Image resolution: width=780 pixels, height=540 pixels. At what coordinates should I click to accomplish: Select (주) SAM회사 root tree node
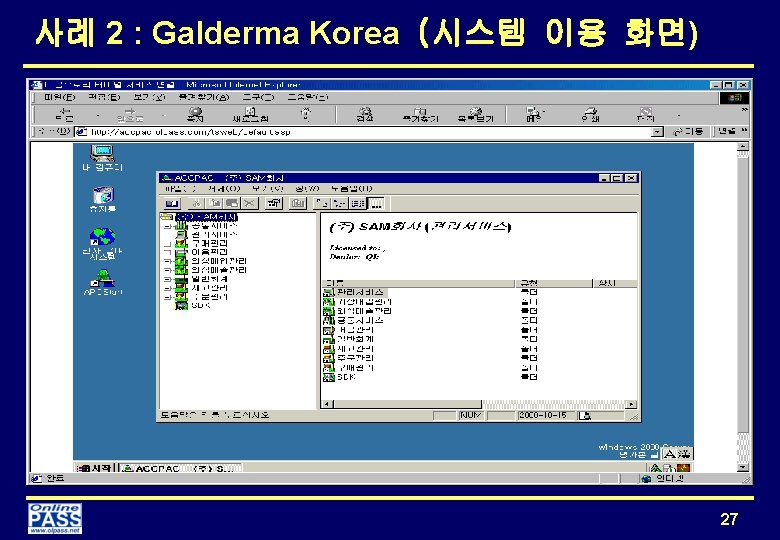pyautogui.click(x=206, y=217)
